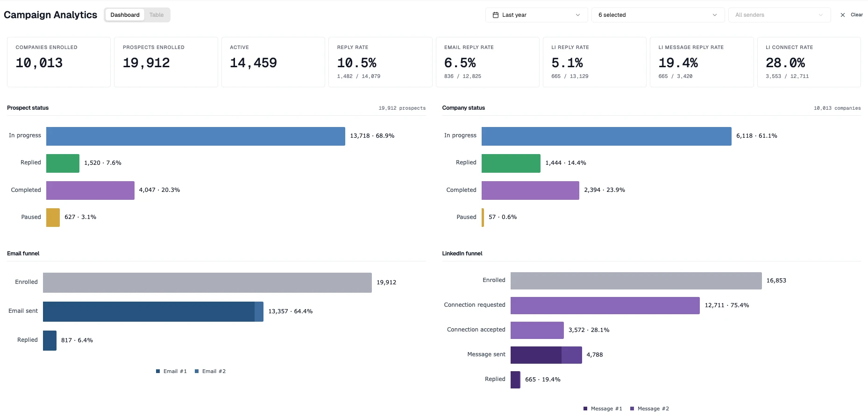Click the Message #1 legend square
This screenshot has height=416, width=868.
pyautogui.click(x=585, y=409)
